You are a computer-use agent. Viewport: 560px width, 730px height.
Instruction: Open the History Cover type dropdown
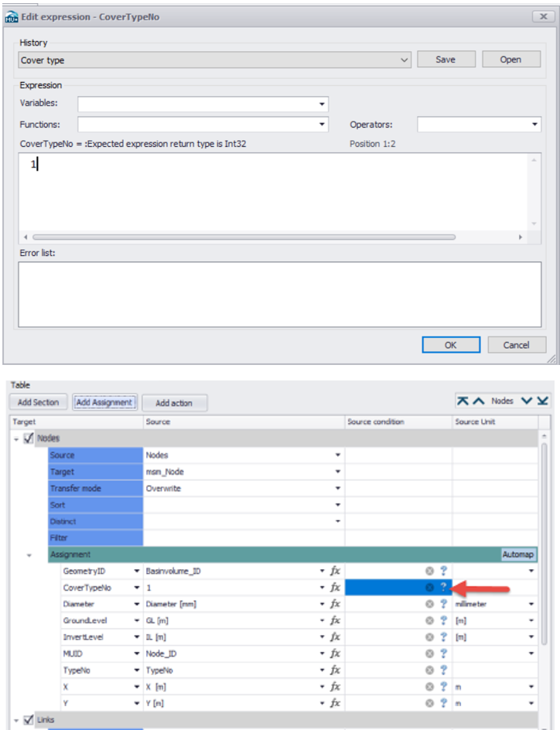[404, 60]
